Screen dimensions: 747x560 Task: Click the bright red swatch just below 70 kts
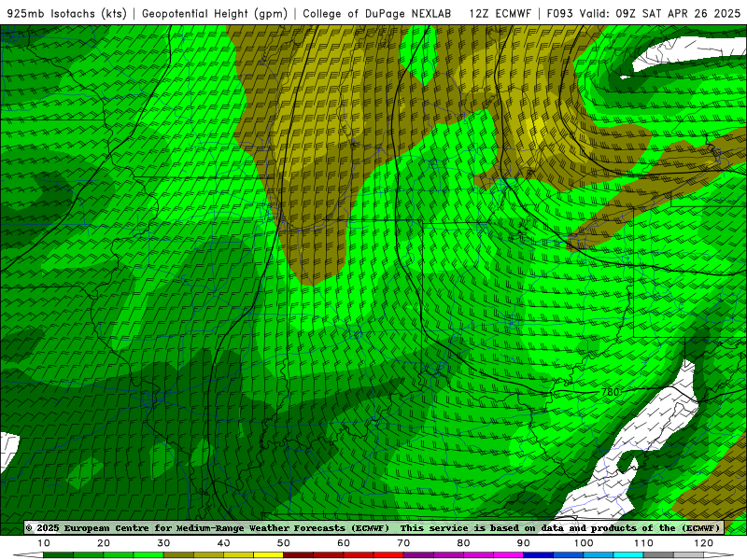(x=388, y=555)
